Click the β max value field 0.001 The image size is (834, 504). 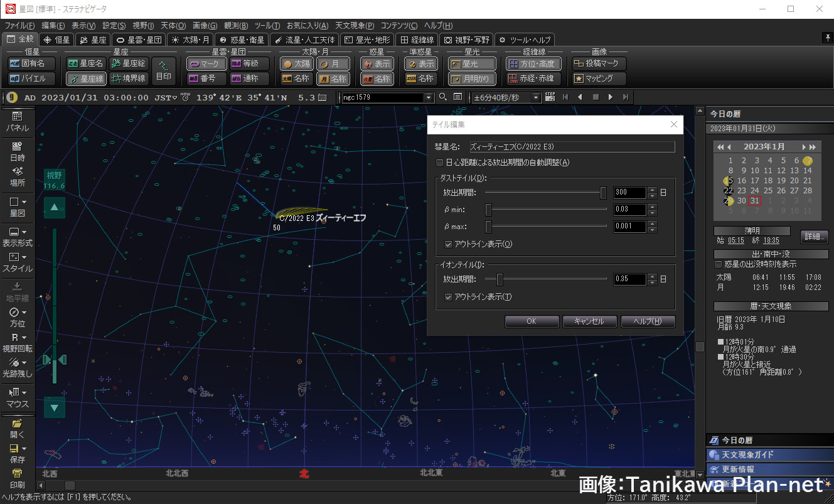[x=630, y=227]
